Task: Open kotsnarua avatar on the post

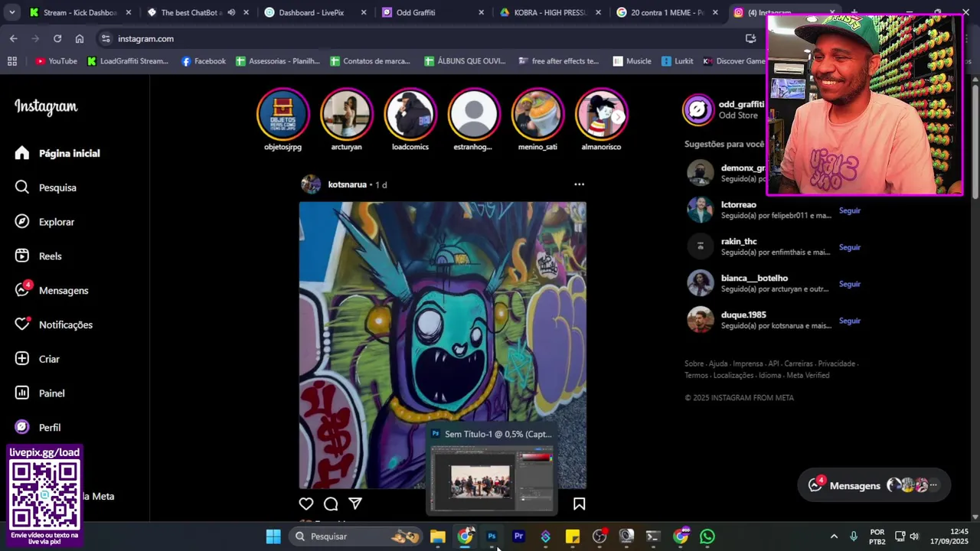Action: click(311, 184)
